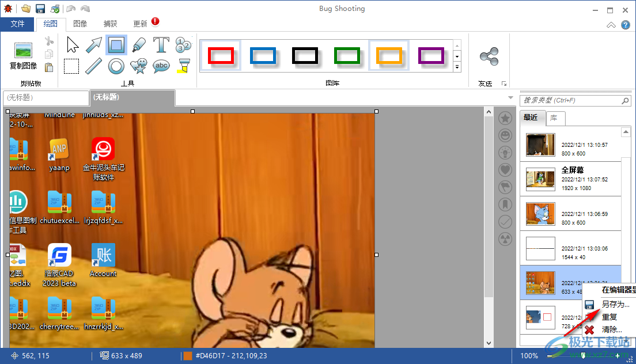636x364 pixels.
Task: Select the ellipse tool
Action: 116,66
